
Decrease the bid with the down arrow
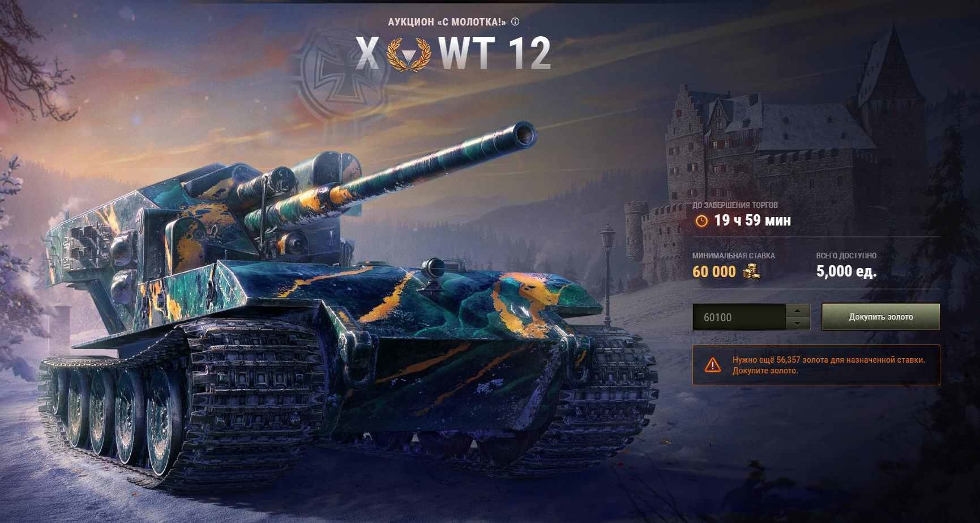tap(798, 324)
